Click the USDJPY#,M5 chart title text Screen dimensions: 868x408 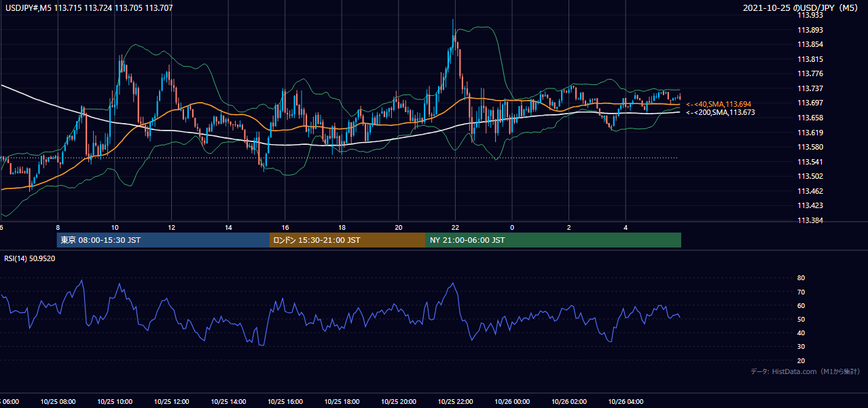[90, 7]
